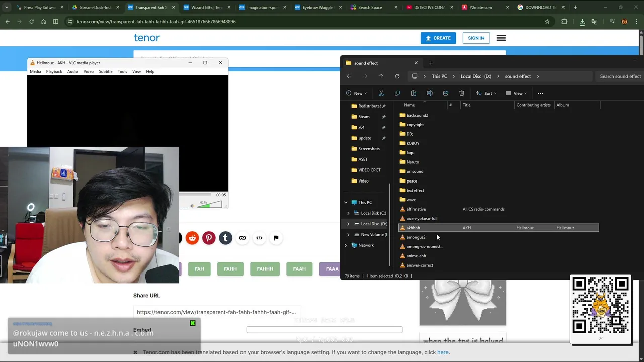The width and height of the screenshot is (644, 362).
Task: Select the amongus2 audio file
Action: tap(416, 237)
